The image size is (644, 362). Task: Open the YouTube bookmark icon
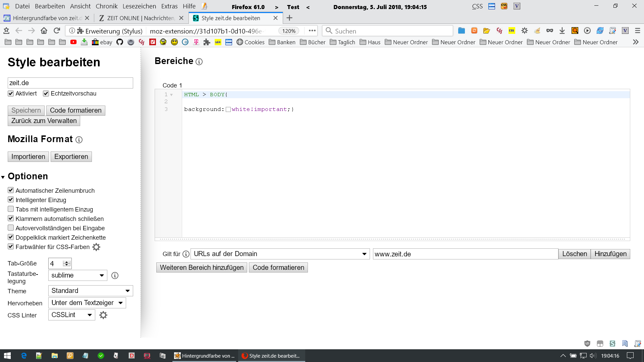point(73,42)
